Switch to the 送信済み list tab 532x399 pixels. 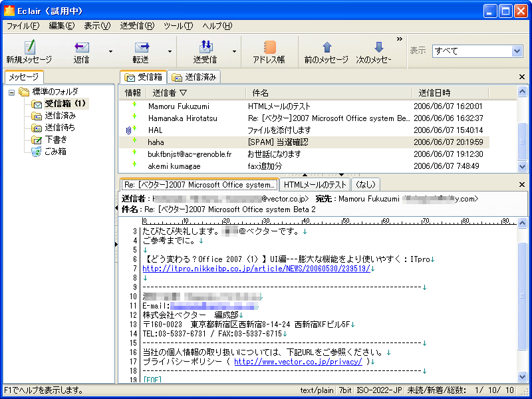coord(194,77)
